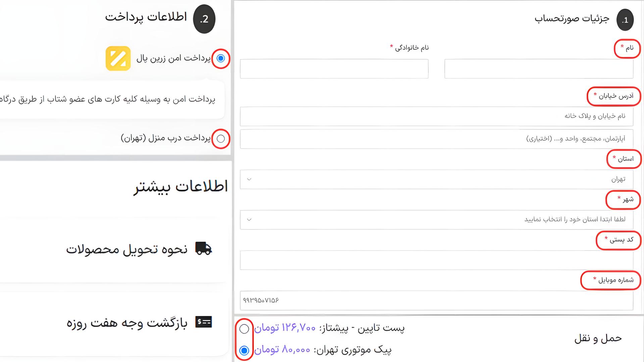Click the 'اطلاعات پرداخت' heading
This screenshot has width=644, height=362.
pos(146,17)
